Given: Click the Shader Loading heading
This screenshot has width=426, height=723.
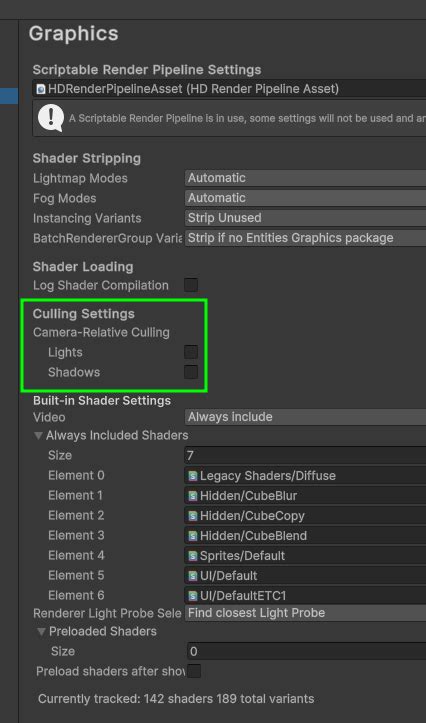Looking at the screenshot, I should (x=83, y=267).
